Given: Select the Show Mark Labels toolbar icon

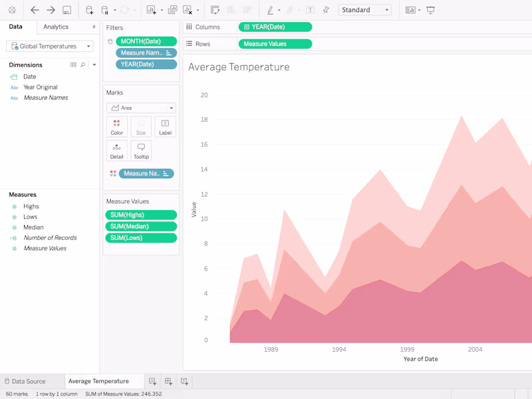Looking at the screenshot, I should [x=310, y=9].
